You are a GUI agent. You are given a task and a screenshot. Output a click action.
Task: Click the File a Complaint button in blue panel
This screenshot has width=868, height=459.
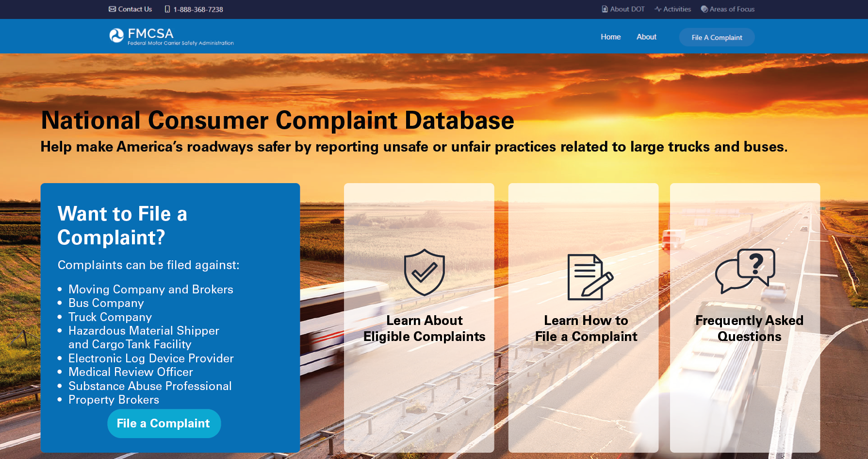pyautogui.click(x=164, y=424)
